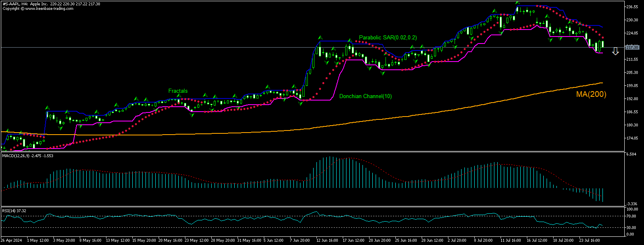Click the blue down-arrow signal beside the price axis
Screen dimensions: 644x245
click(x=615, y=51)
